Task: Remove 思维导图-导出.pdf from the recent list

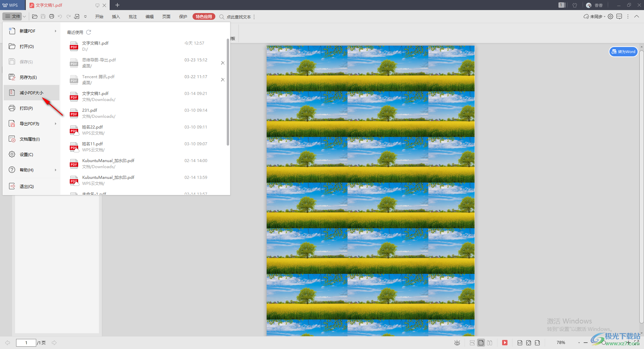Action: pos(223,63)
